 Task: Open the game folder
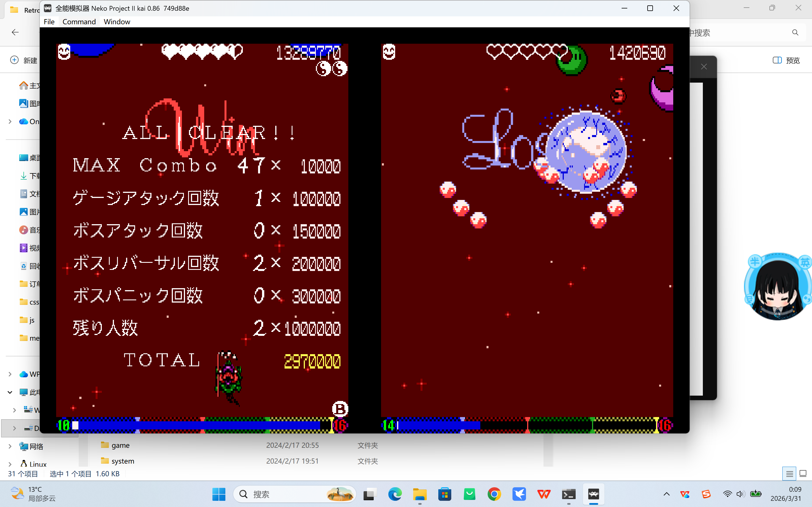pos(120,445)
